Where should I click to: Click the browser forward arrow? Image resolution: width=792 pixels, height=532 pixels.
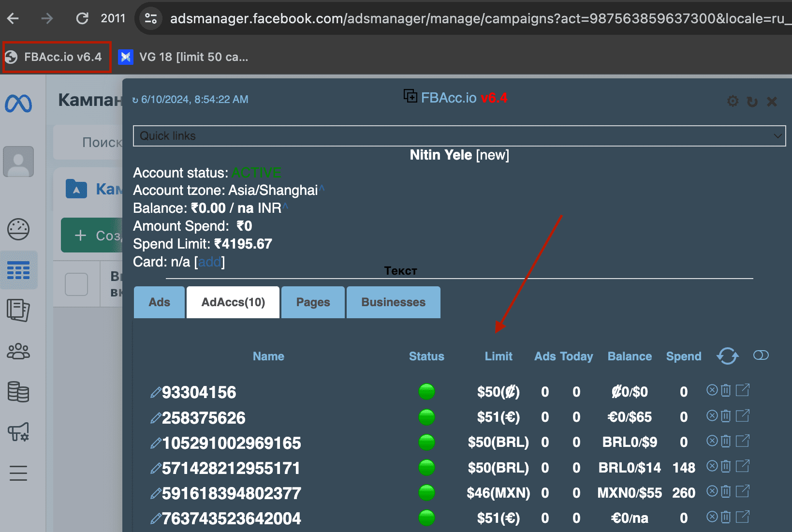[47, 18]
